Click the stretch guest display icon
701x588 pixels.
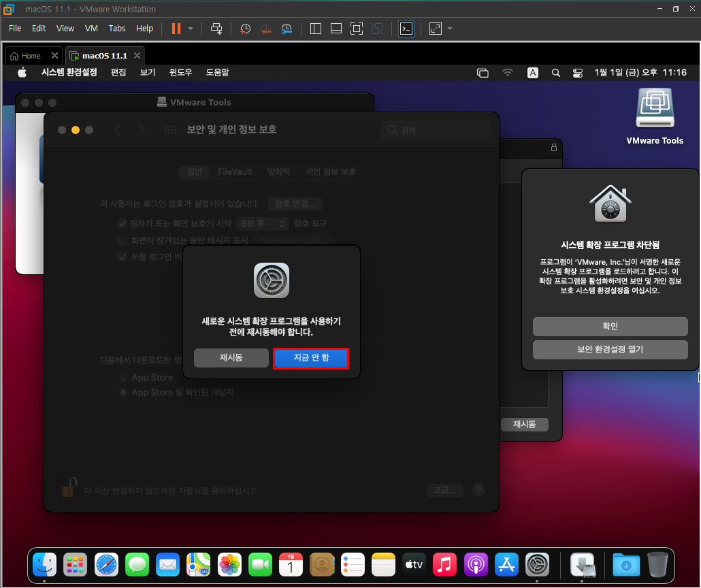point(436,29)
